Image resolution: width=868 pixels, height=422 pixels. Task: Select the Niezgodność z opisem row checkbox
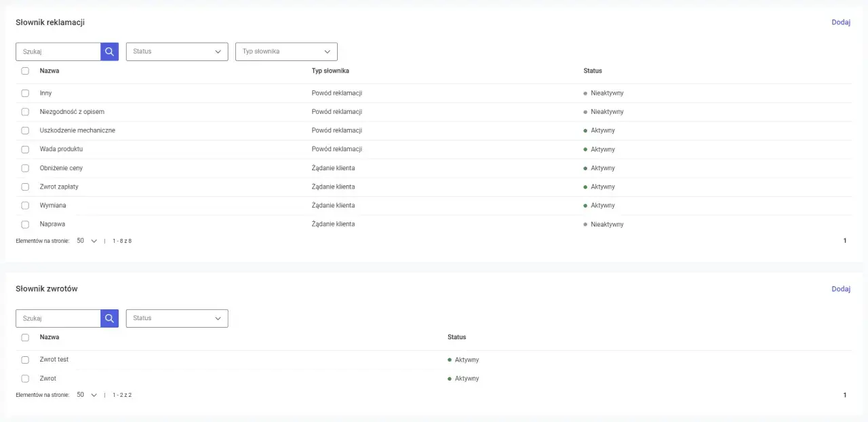tap(25, 111)
